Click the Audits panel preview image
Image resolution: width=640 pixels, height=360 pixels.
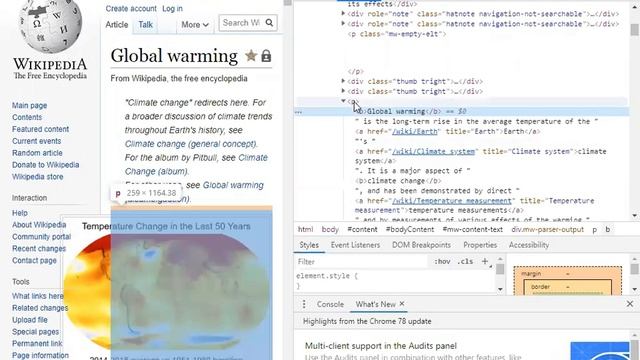pyautogui.click(x=600, y=351)
